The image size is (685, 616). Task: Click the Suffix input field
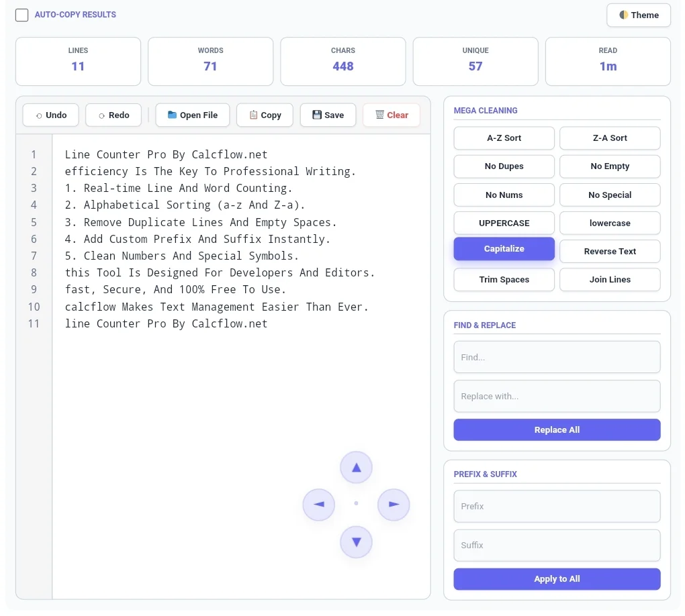tap(557, 545)
